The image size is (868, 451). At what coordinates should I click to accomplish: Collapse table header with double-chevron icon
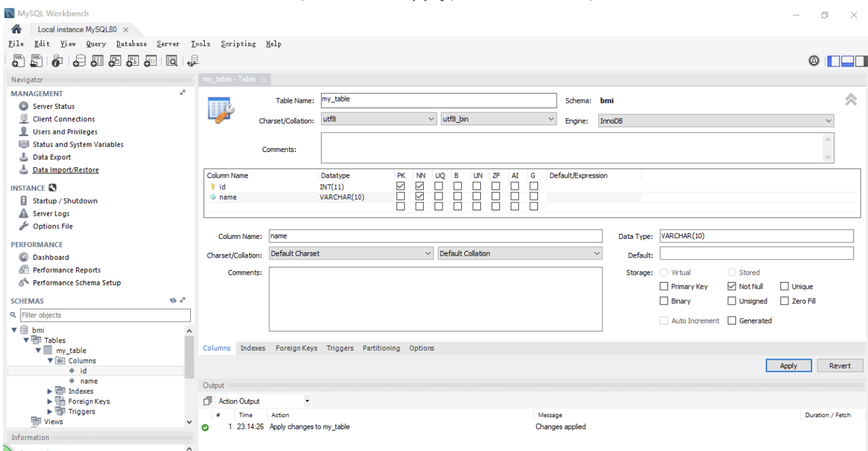[852, 100]
